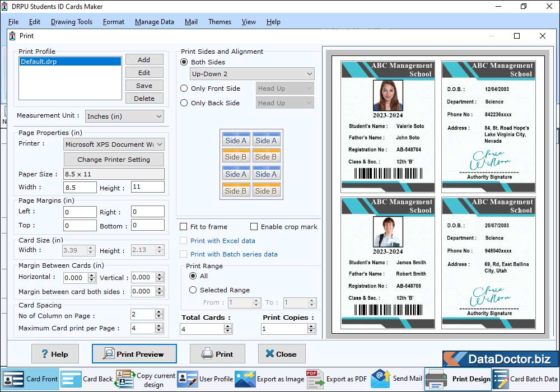This screenshot has height=392, width=560.
Task: Open Mail menu
Action: point(191,22)
